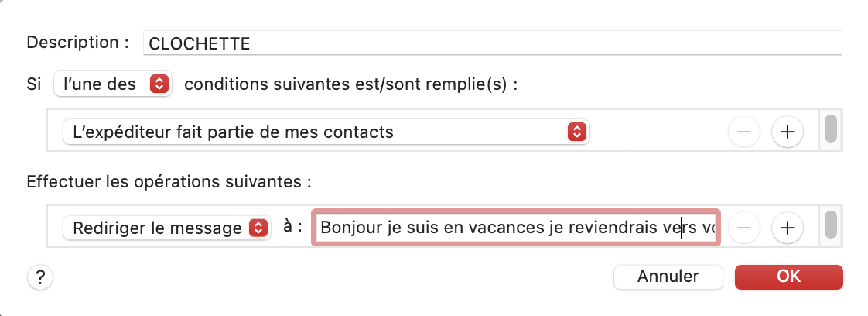
Task: Cancel the rule with Annuler
Action: click(x=668, y=276)
